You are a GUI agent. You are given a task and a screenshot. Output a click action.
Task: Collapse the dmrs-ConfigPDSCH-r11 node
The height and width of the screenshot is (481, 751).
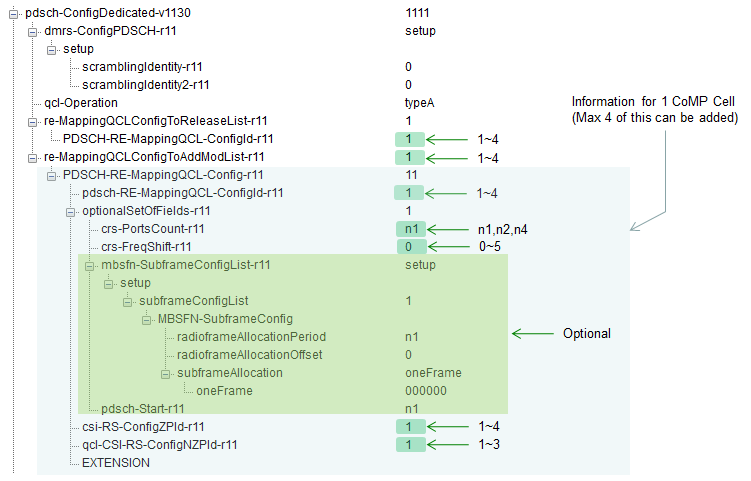point(33,32)
